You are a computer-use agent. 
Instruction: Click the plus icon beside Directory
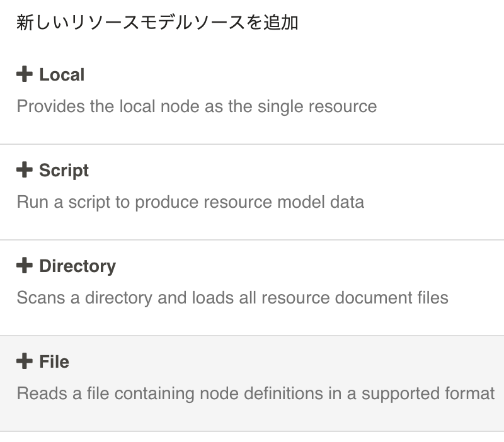tap(24, 266)
